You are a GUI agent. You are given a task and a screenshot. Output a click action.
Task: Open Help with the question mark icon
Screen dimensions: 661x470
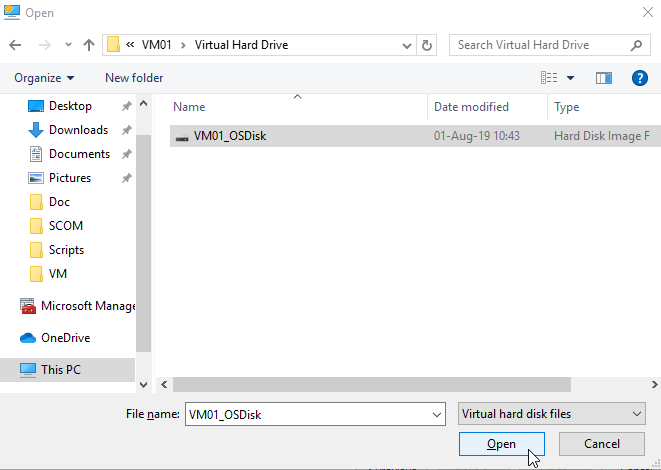(x=640, y=78)
